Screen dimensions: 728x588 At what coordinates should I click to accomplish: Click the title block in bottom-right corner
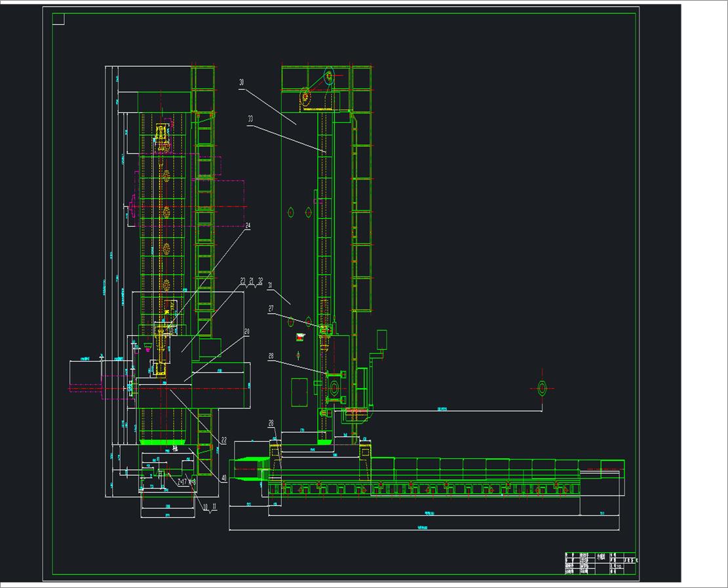[600, 562]
